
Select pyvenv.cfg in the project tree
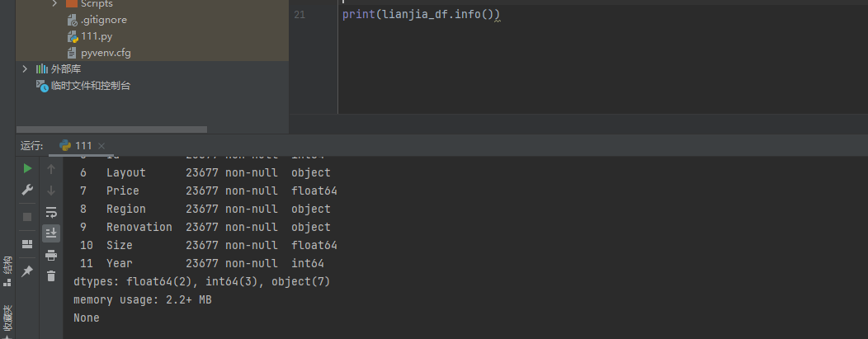(x=106, y=53)
